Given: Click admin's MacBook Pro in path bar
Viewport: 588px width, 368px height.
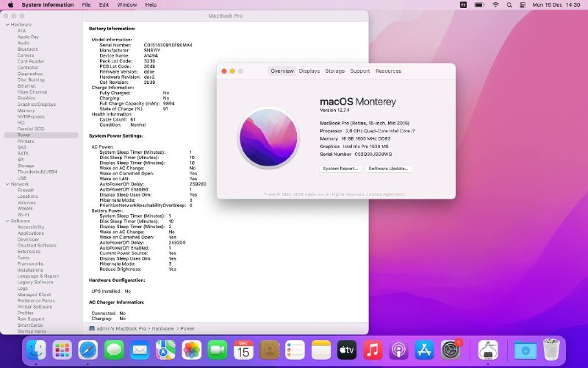Looking at the screenshot, I should [x=121, y=328].
